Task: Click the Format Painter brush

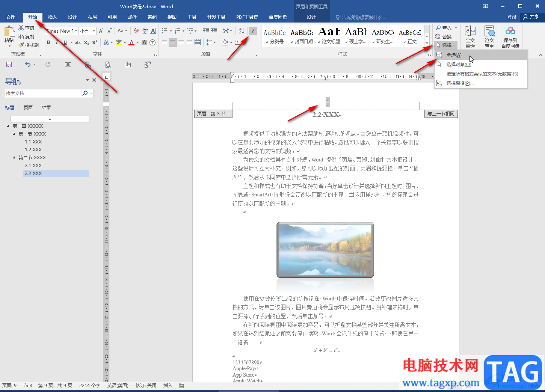Action: (29, 45)
